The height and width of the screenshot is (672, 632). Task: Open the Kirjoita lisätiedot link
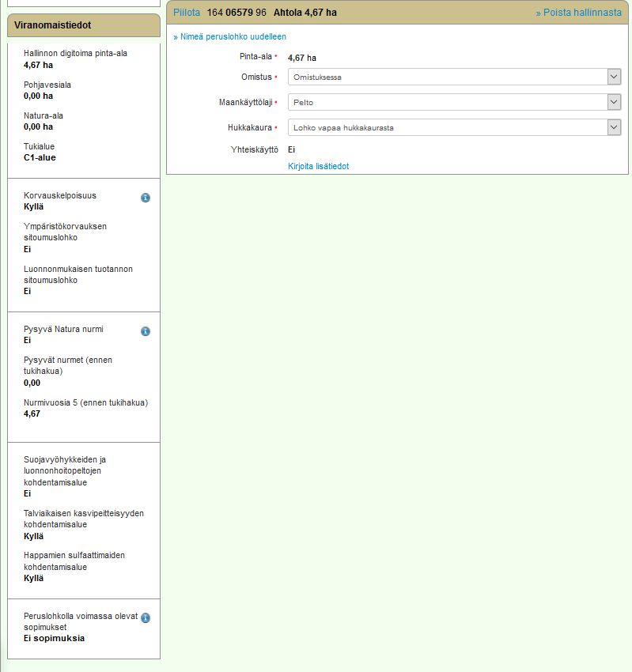click(x=318, y=166)
